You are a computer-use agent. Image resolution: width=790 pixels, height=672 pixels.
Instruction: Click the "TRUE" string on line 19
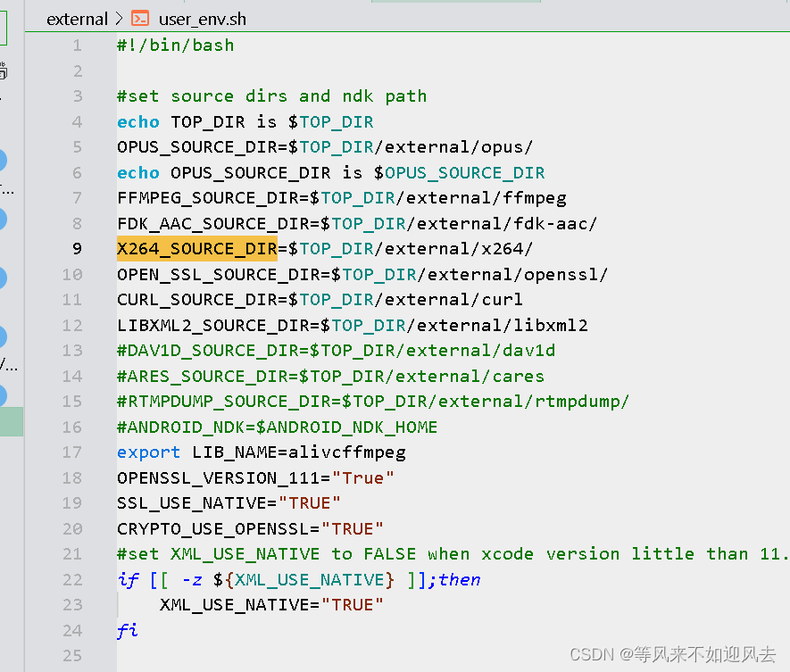(x=310, y=502)
